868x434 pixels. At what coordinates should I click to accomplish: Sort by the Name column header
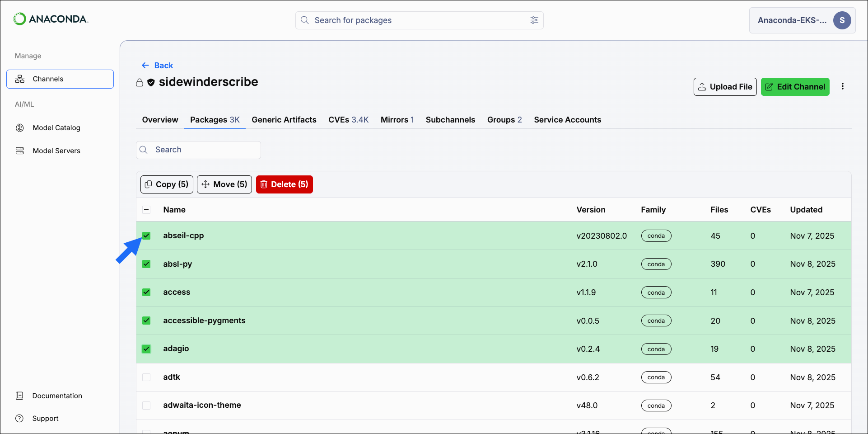174,210
